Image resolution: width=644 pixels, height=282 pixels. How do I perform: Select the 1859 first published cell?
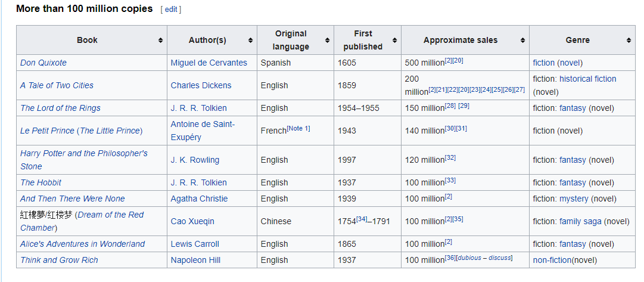coord(368,85)
